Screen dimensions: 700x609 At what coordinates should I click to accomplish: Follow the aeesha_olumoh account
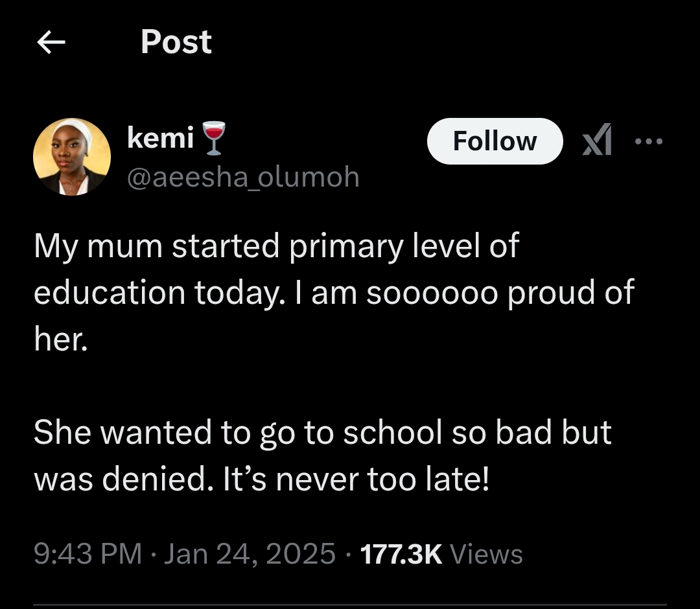click(x=495, y=141)
